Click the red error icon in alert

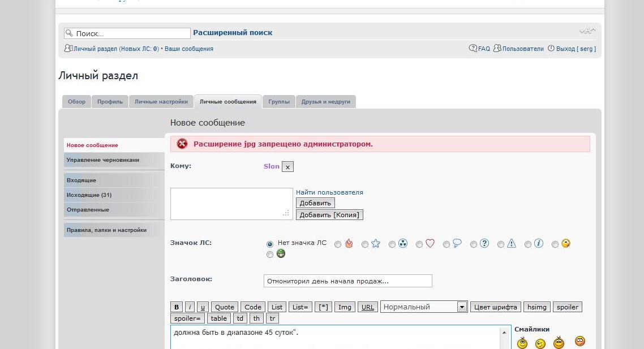tap(182, 144)
